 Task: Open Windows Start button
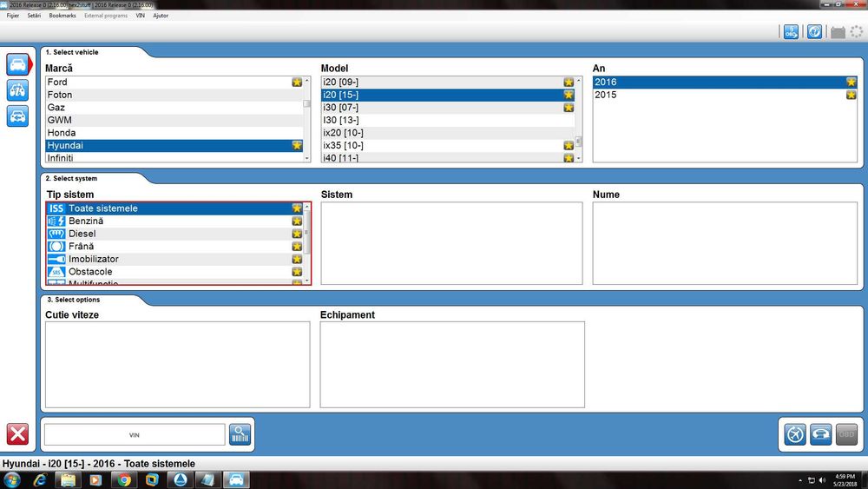[12, 479]
